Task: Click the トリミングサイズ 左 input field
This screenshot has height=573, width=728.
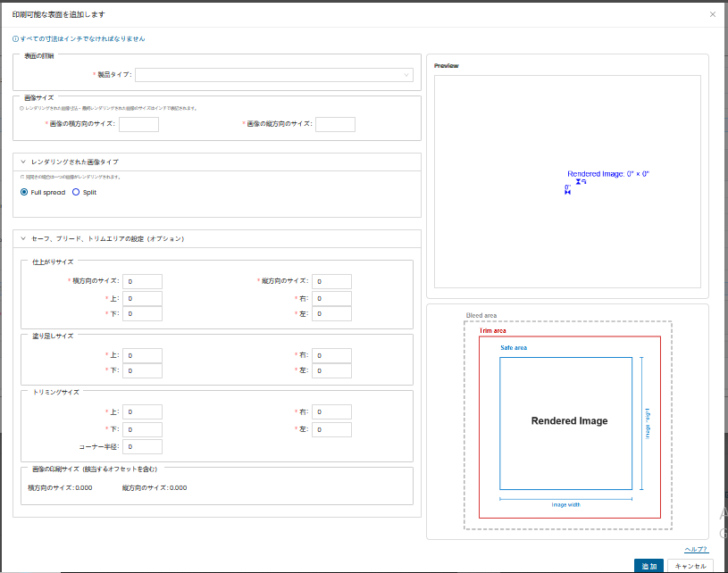Action: click(331, 429)
